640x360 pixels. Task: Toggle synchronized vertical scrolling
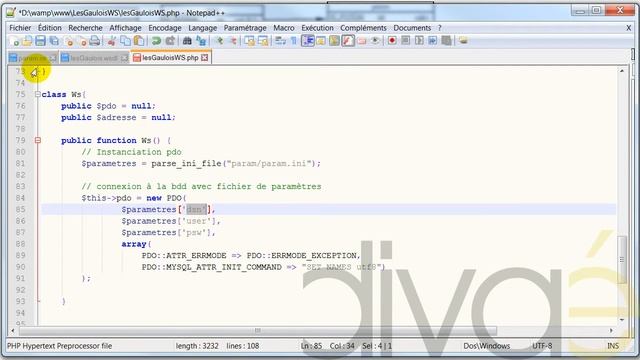coord(249,41)
